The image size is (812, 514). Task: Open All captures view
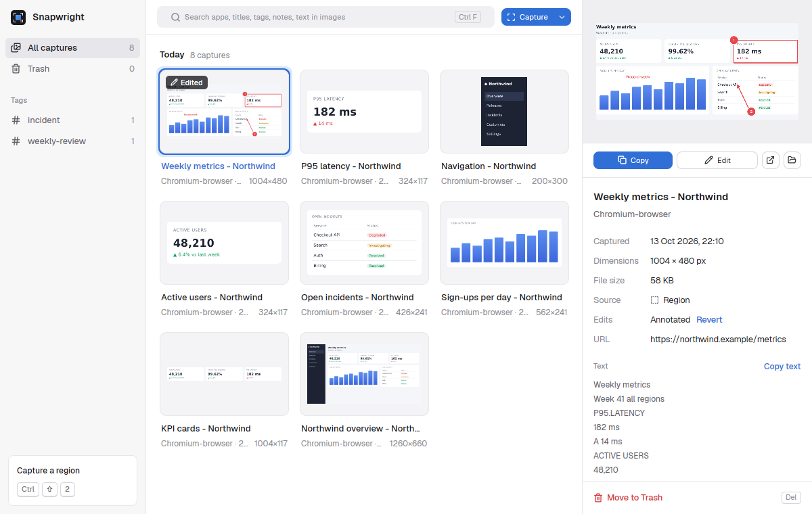point(73,48)
